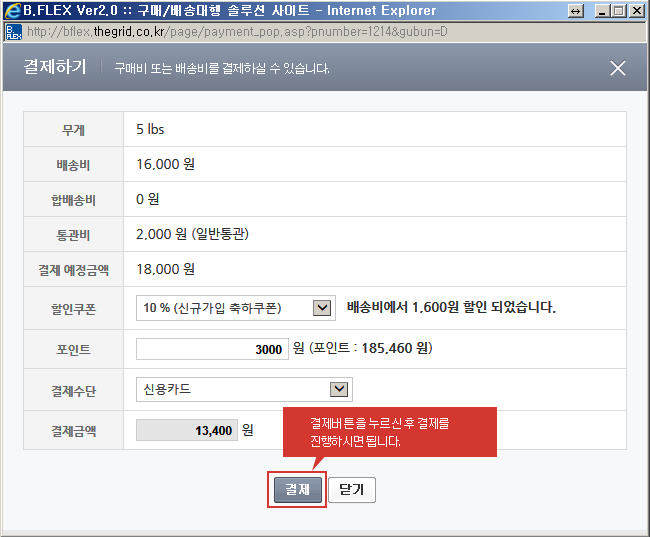Close the payment dialog with header X
Screen dimensions: 650x537
pyautogui.click(x=617, y=68)
